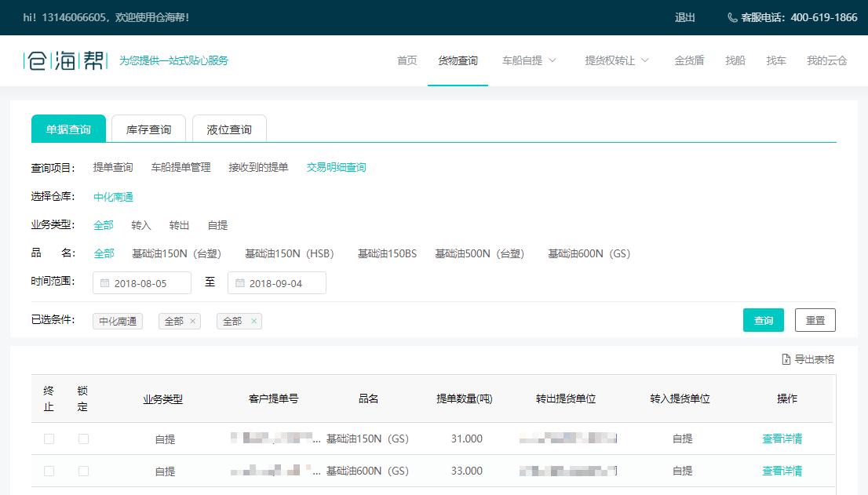Switch to the 库存查询 tab
The height and width of the screenshot is (495, 868).
coord(148,128)
